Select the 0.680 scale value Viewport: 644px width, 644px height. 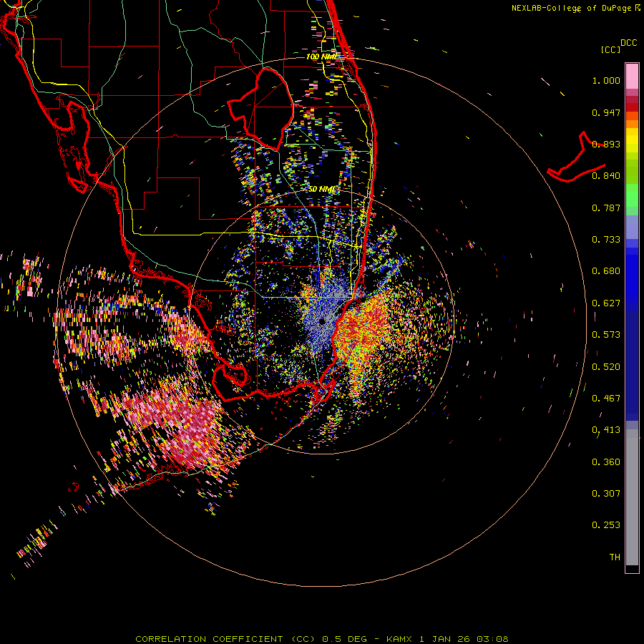coord(606,271)
